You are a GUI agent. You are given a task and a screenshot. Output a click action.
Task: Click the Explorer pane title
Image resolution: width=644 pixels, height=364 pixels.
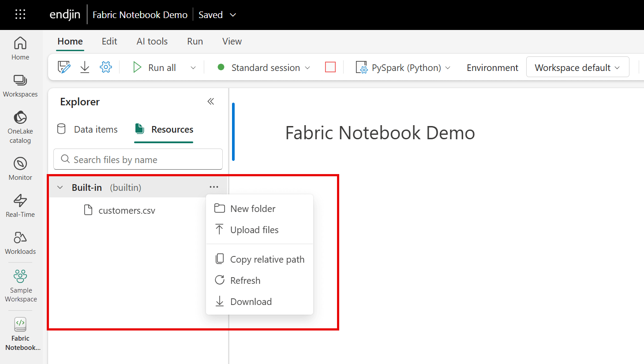[x=80, y=101]
